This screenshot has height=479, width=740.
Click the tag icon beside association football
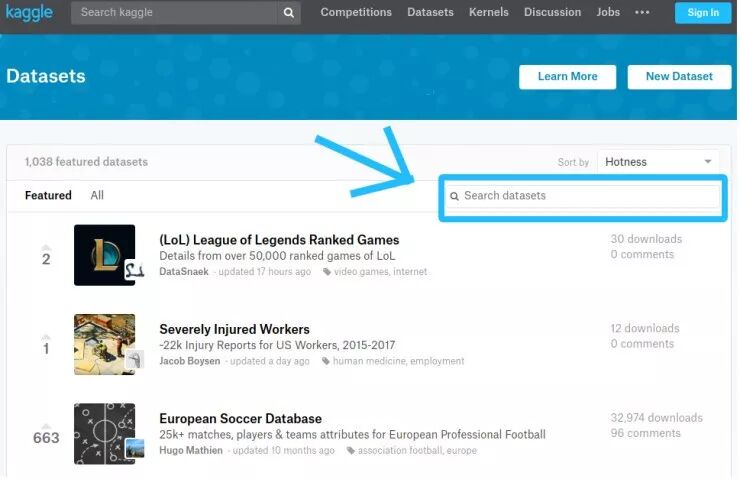351,451
